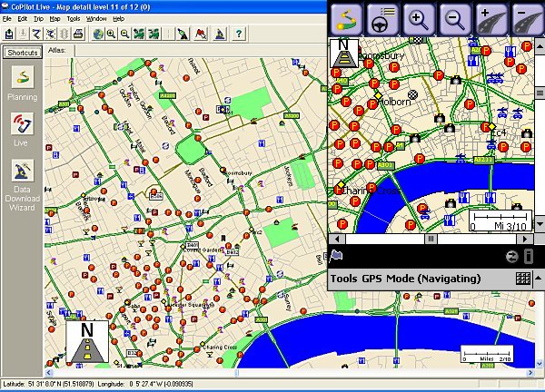Click the red flag picker icon
Image resolution: width=545 pixels, height=392 pixels.
click(x=201, y=34)
